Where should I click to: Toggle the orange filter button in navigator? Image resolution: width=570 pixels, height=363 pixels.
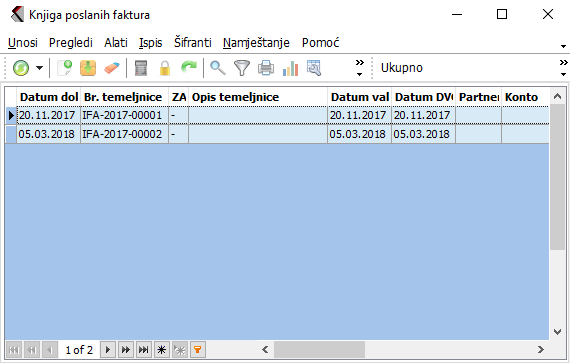click(x=198, y=350)
